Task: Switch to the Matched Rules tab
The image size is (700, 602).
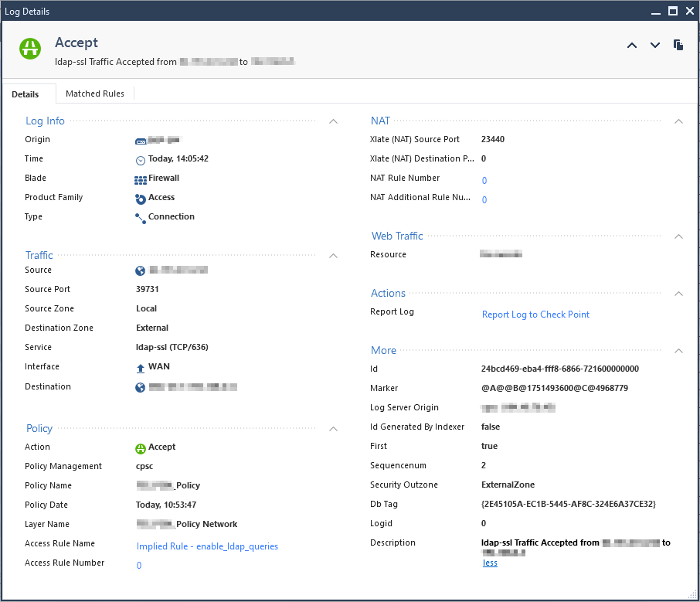Action: tap(95, 94)
